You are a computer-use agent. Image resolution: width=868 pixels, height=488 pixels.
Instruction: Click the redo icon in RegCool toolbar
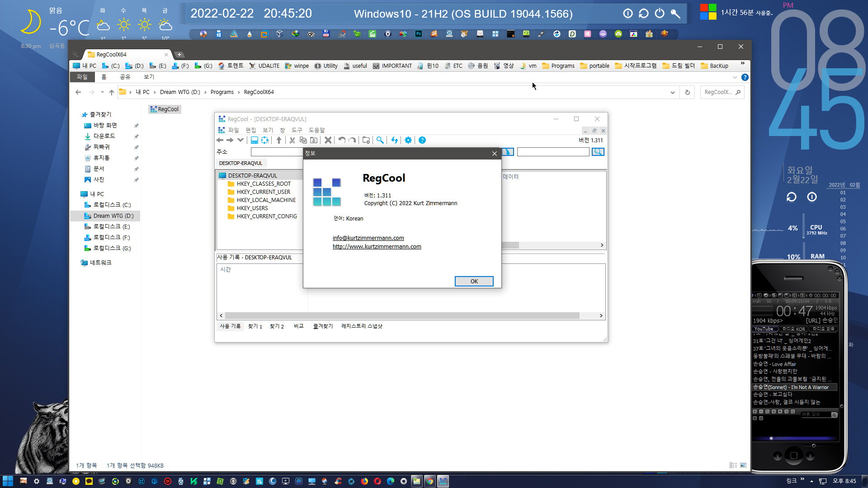(353, 140)
